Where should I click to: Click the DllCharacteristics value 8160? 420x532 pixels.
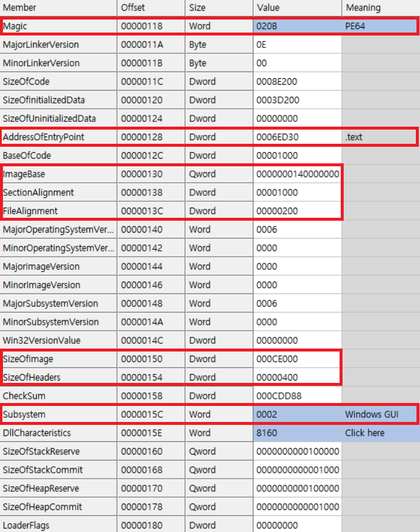[x=298, y=433]
